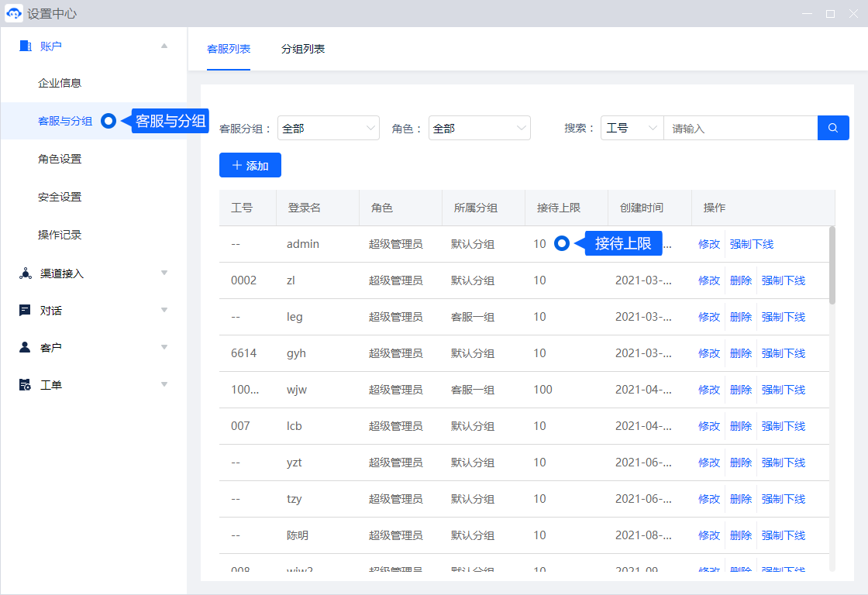Click 强制下线 for tzy row
The width and height of the screenshot is (868, 595).
(784, 499)
